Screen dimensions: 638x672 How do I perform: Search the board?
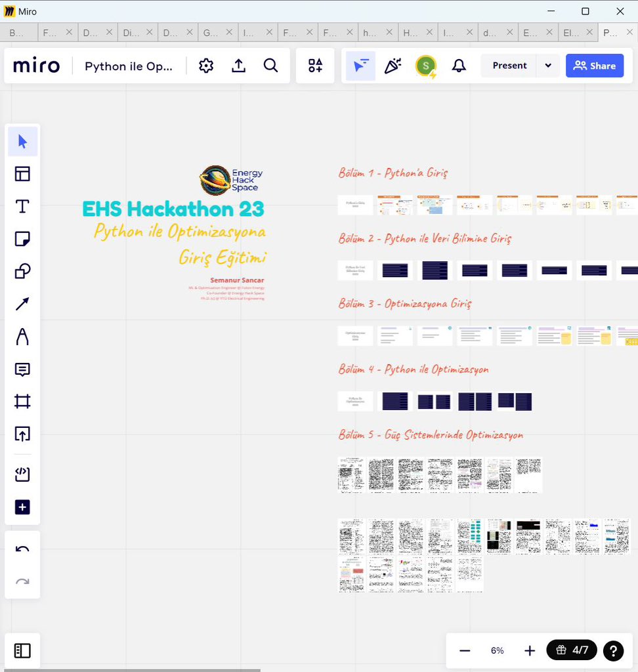click(271, 66)
